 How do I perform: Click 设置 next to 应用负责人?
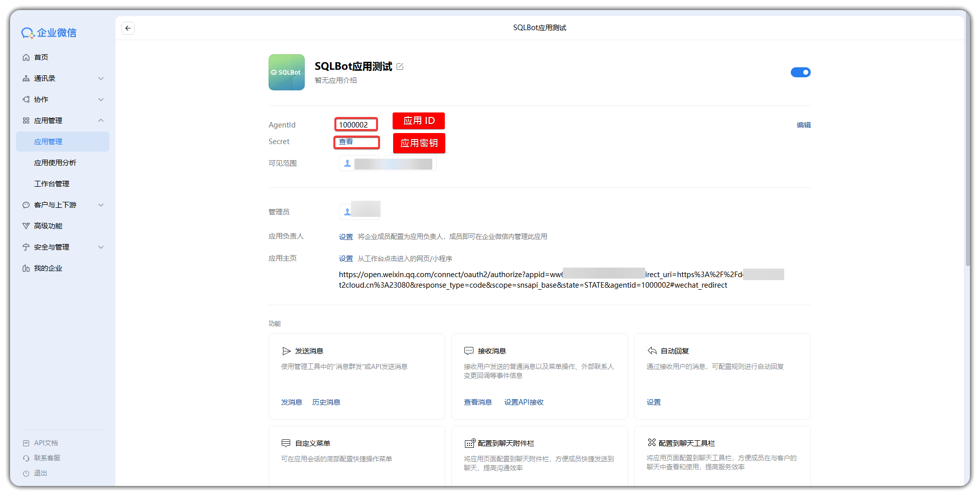pos(346,236)
